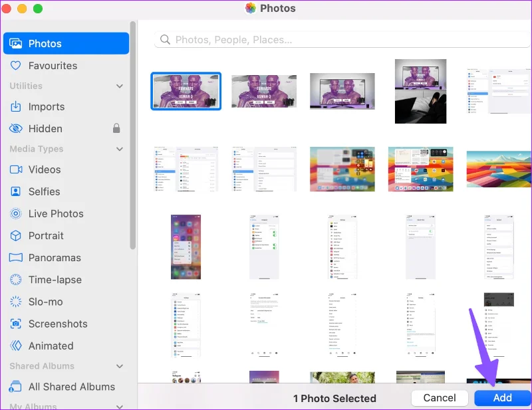The image size is (532, 410).
Task: Click the Slo-mo label
Action: (x=45, y=302)
